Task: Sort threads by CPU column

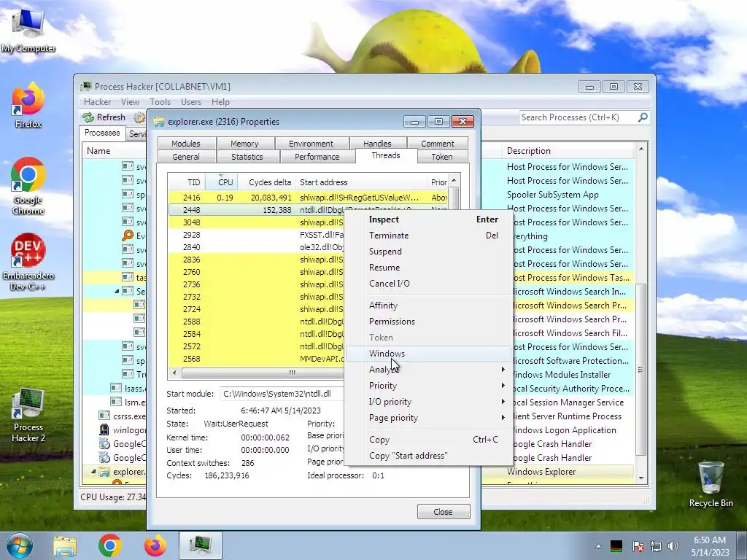Action: coord(222,182)
